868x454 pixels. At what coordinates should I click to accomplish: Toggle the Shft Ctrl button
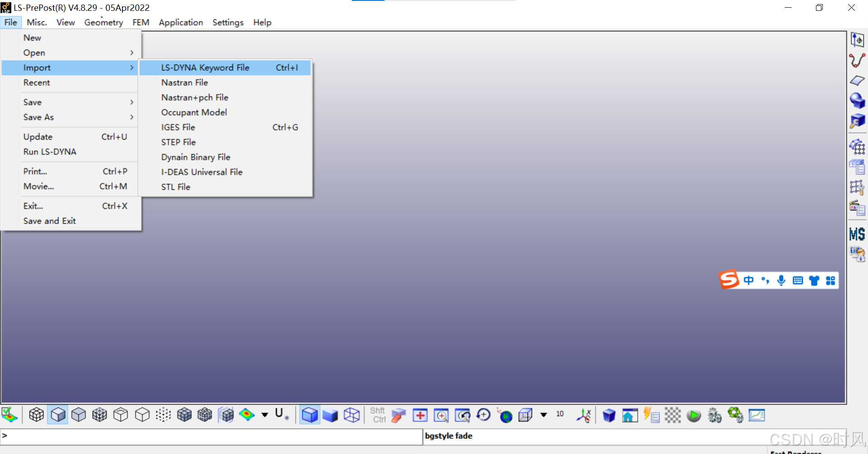pos(378,415)
